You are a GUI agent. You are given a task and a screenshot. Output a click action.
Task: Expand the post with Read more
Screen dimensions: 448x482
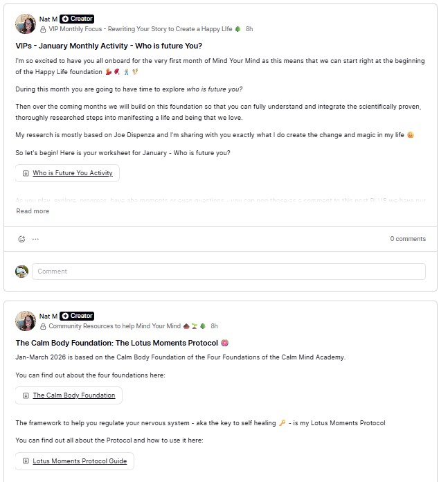point(33,211)
